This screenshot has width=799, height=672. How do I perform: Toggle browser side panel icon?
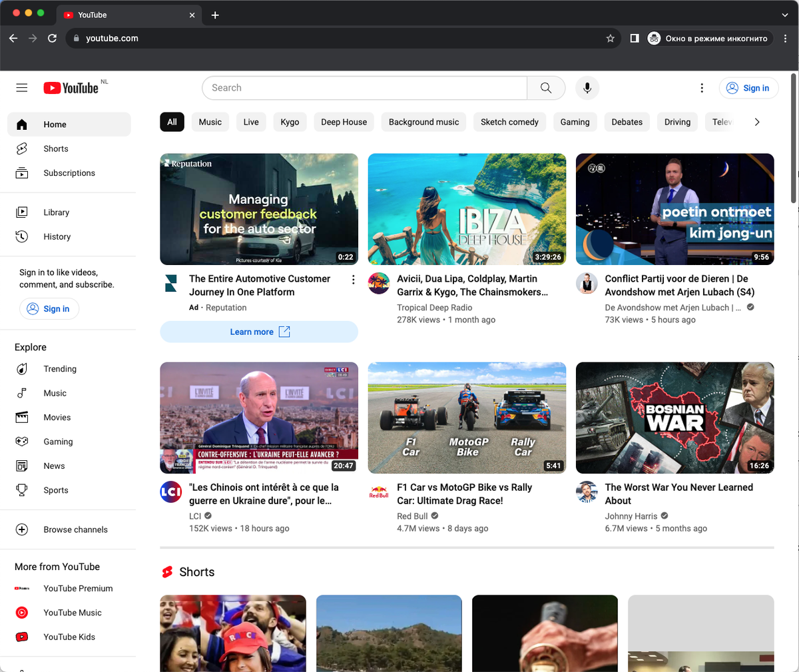(635, 38)
